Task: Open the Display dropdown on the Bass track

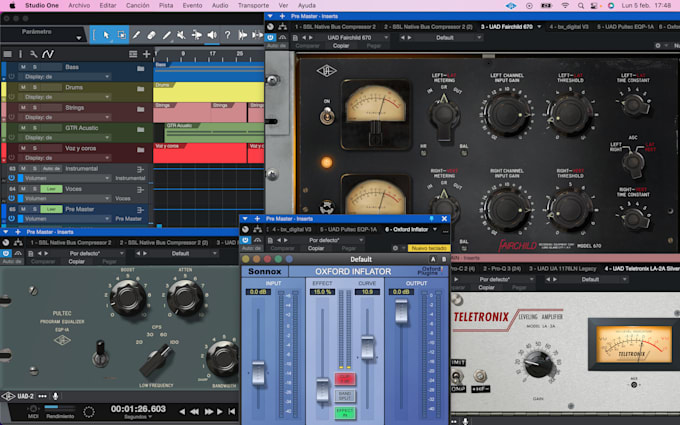Action: (x=65, y=77)
